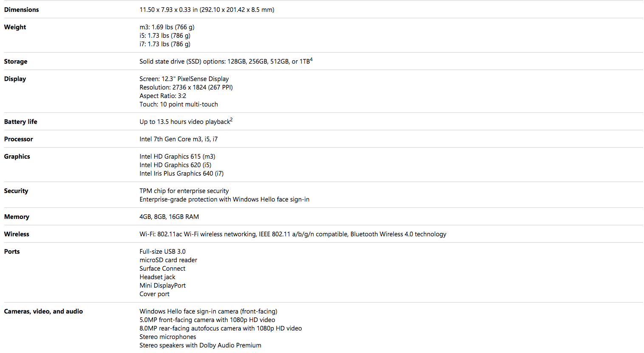Click the Wireless row heading
The height and width of the screenshot is (353, 644).
17,234
